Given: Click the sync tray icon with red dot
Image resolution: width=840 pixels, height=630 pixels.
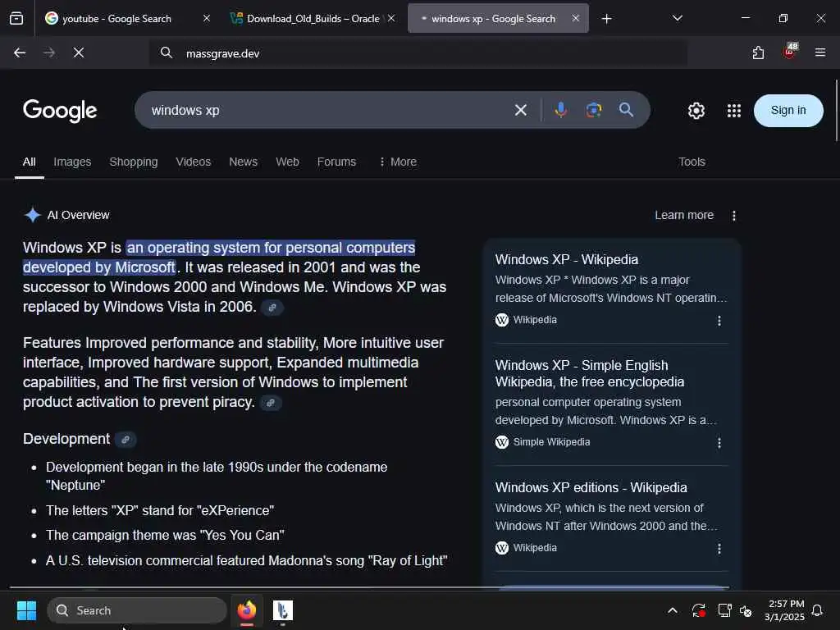Looking at the screenshot, I should tap(699, 610).
